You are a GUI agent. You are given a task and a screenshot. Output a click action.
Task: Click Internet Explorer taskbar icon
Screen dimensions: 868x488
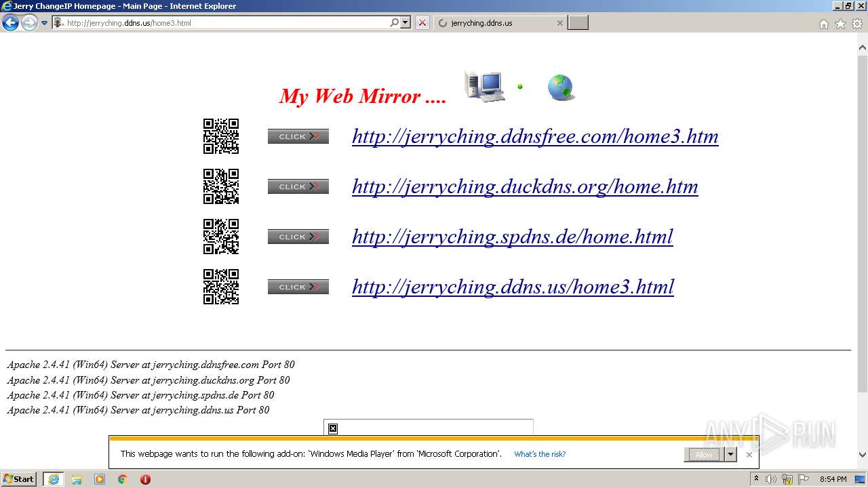tap(54, 479)
